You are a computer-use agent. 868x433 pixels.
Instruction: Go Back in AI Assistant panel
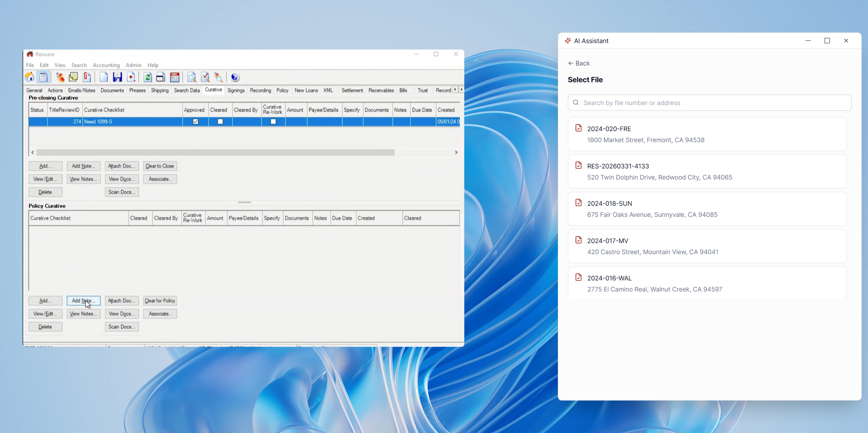pyautogui.click(x=579, y=63)
